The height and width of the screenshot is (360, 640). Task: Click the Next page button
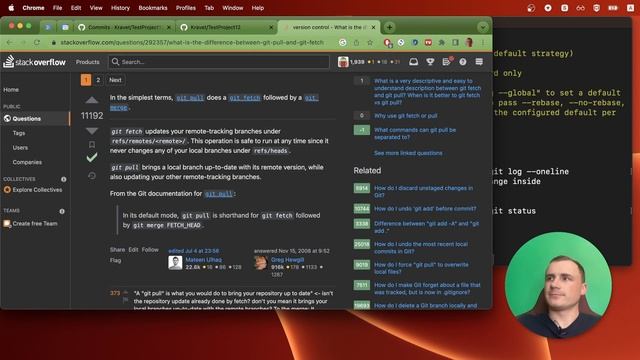(x=115, y=80)
